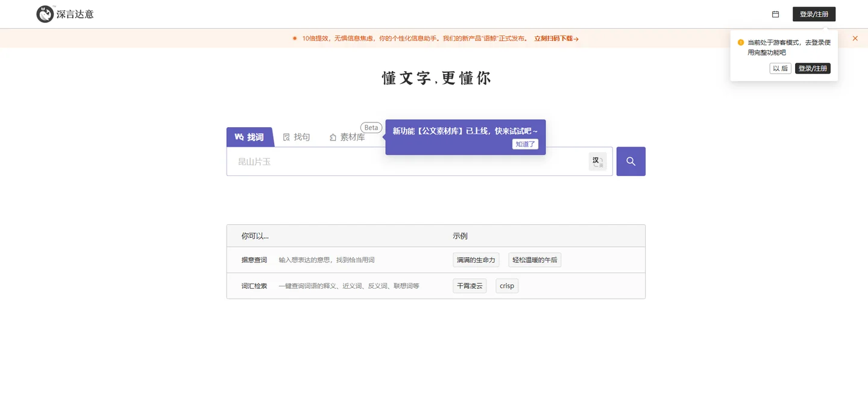Viewport: 868px width, 419px height.
Task: Toggle input language from 汉 to 英
Action: (597, 161)
